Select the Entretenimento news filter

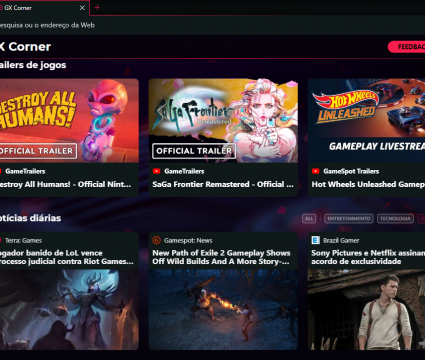(x=349, y=219)
